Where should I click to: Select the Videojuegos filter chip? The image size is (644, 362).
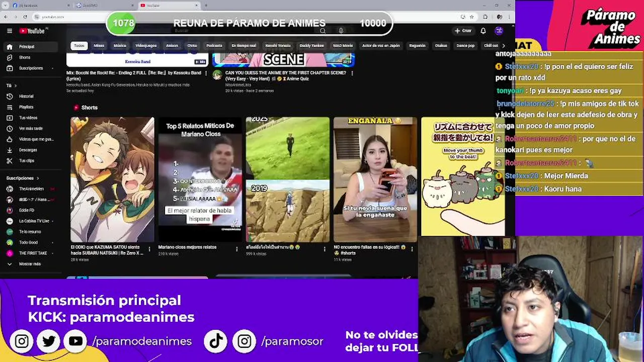coord(146,46)
